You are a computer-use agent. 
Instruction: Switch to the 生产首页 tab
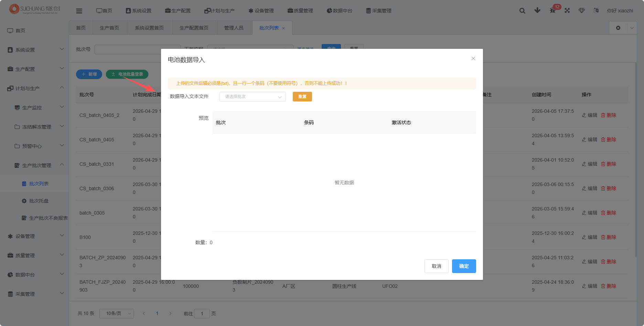click(x=109, y=28)
